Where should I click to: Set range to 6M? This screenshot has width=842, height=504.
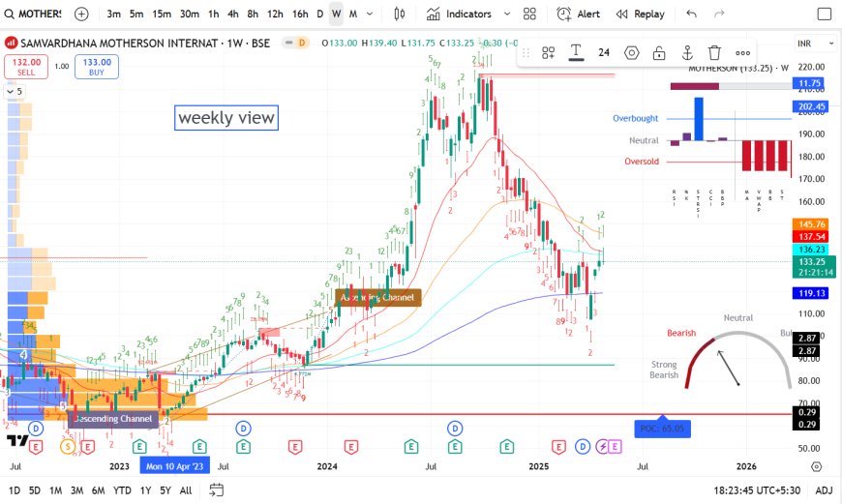point(99,490)
